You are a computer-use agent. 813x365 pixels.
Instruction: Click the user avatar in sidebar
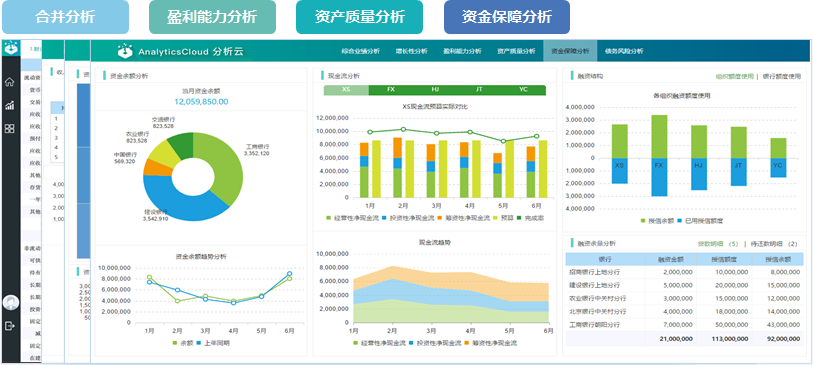[x=10, y=303]
